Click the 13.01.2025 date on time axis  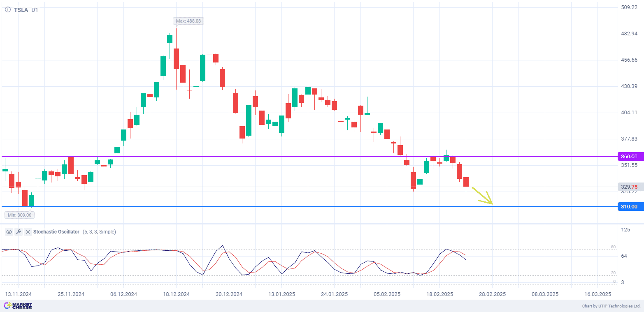(x=281, y=294)
